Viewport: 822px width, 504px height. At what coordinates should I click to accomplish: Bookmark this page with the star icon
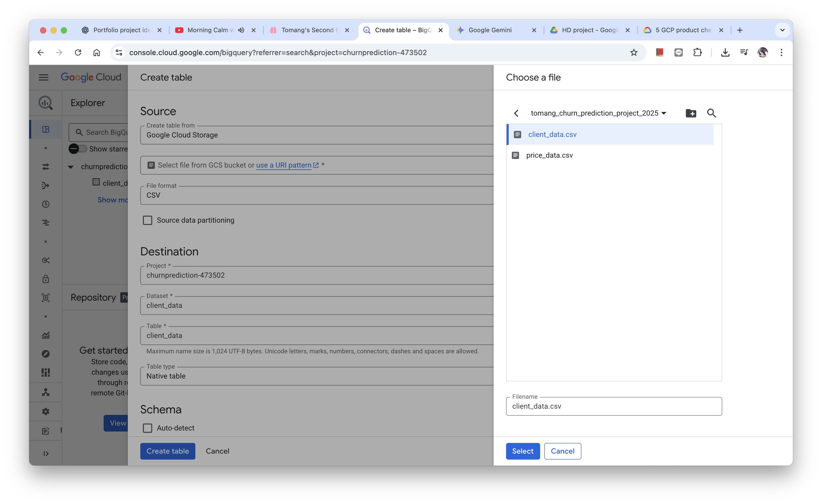point(633,52)
